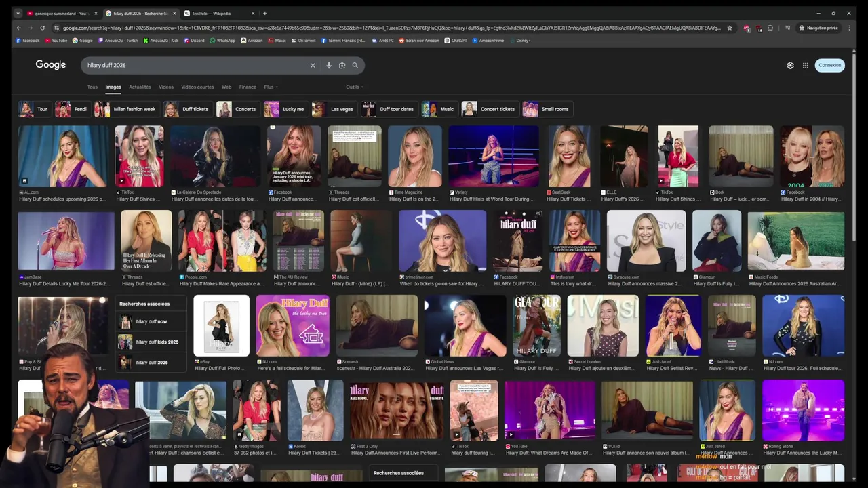The height and width of the screenshot is (488, 868).
Task: Click the Connexion button
Action: click(x=829, y=65)
